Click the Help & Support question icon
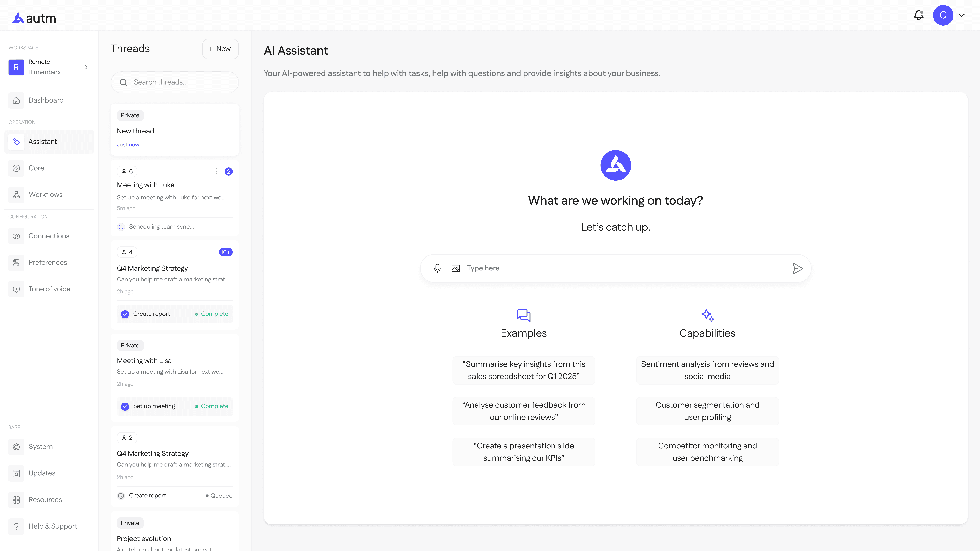The height and width of the screenshot is (551, 980). (x=16, y=526)
